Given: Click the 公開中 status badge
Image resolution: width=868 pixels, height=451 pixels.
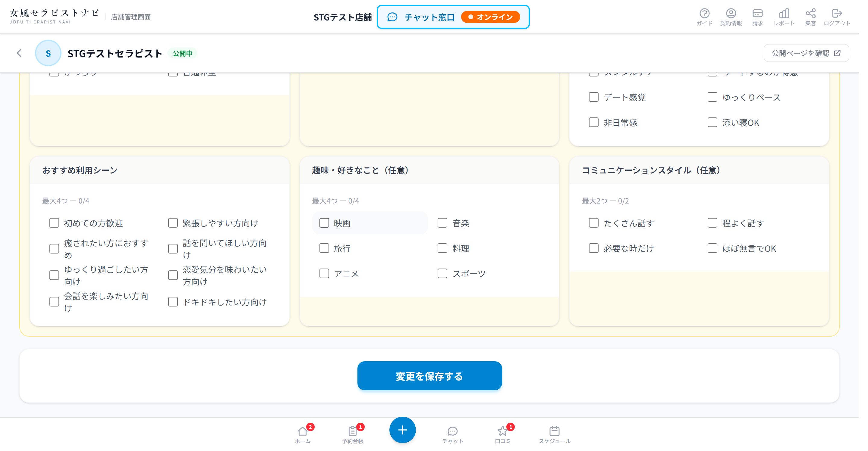Looking at the screenshot, I should pos(184,54).
